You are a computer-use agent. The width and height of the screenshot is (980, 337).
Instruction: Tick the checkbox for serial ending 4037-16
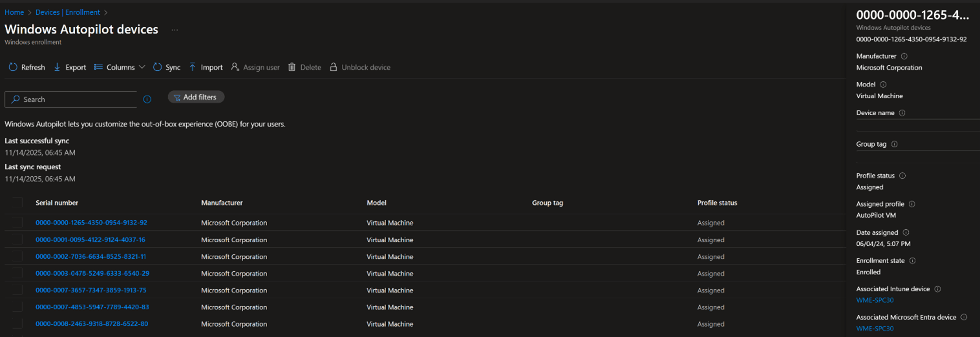[x=16, y=240]
